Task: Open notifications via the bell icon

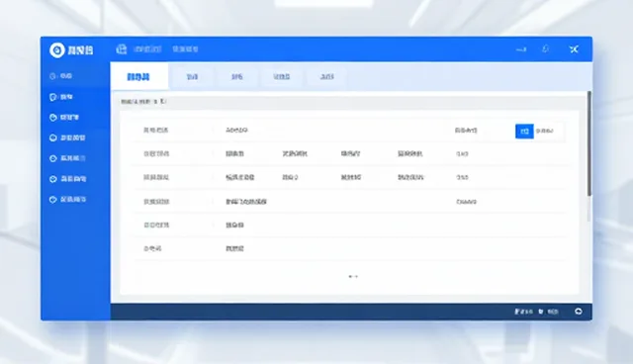Action: pos(545,49)
